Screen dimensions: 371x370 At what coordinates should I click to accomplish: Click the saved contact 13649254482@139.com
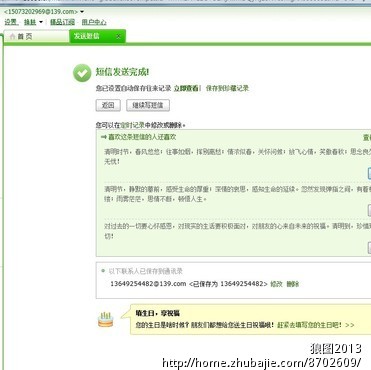point(148,284)
